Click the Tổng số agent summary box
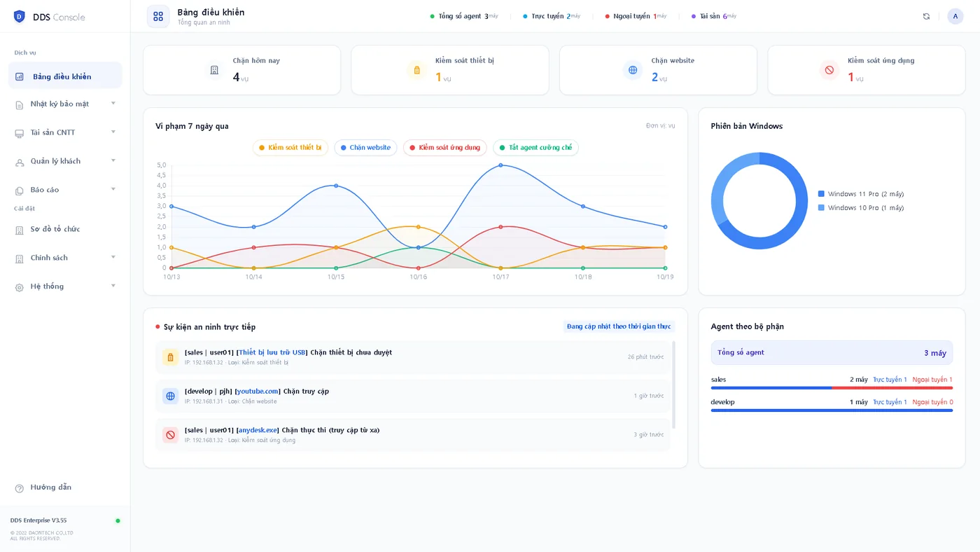This screenshot has width=980, height=552. tap(832, 353)
